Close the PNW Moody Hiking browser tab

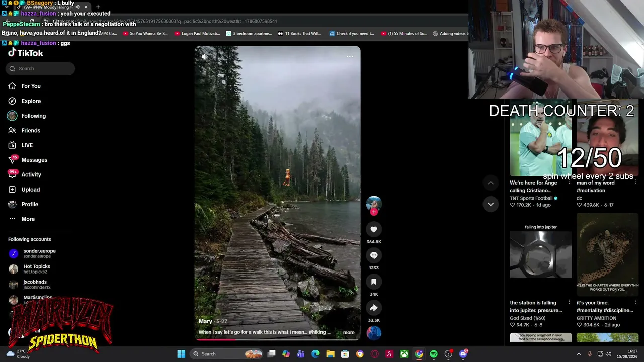(86, 7)
